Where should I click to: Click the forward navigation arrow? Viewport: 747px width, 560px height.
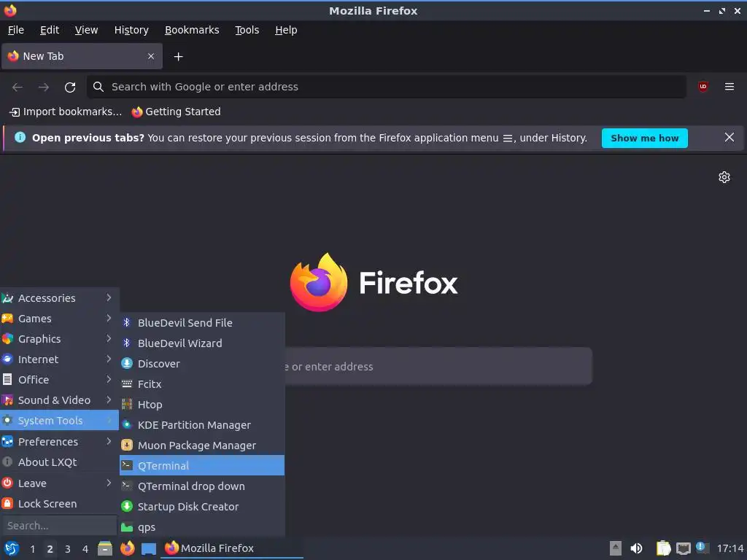pyautogui.click(x=43, y=87)
